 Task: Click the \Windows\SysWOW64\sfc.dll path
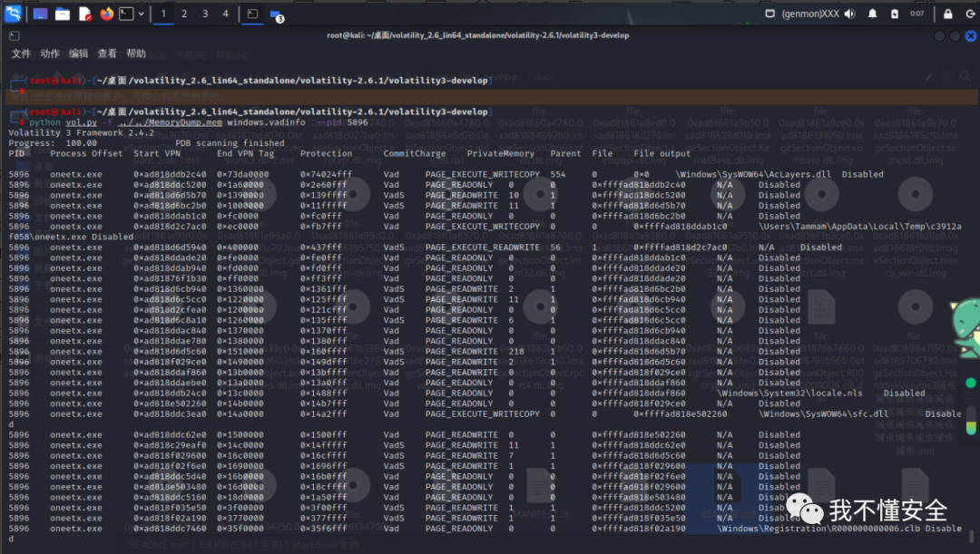(823, 414)
